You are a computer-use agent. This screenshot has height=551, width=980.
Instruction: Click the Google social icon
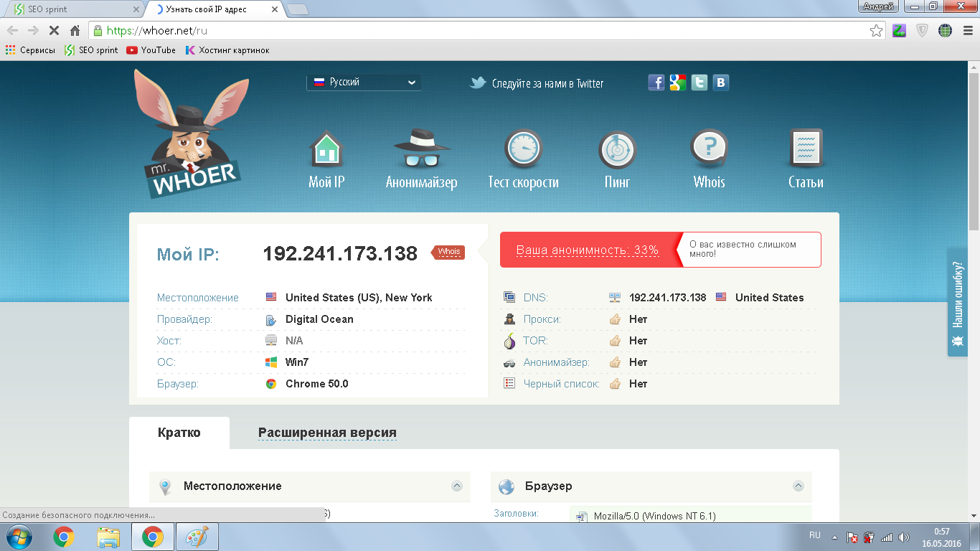click(x=678, y=83)
